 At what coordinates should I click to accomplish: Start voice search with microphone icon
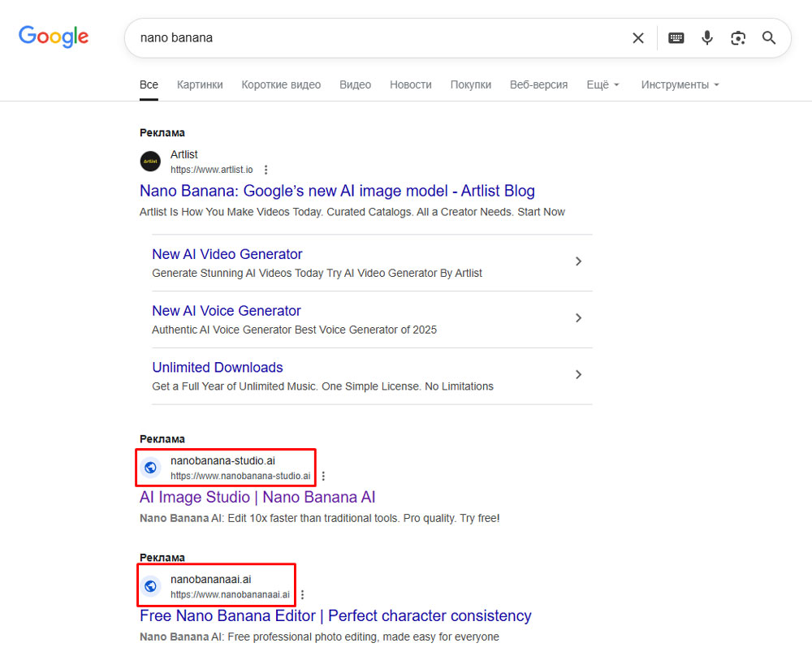pyautogui.click(x=707, y=38)
